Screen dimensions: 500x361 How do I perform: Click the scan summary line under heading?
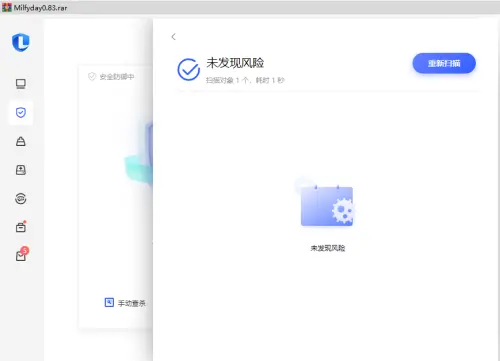click(245, 80)
